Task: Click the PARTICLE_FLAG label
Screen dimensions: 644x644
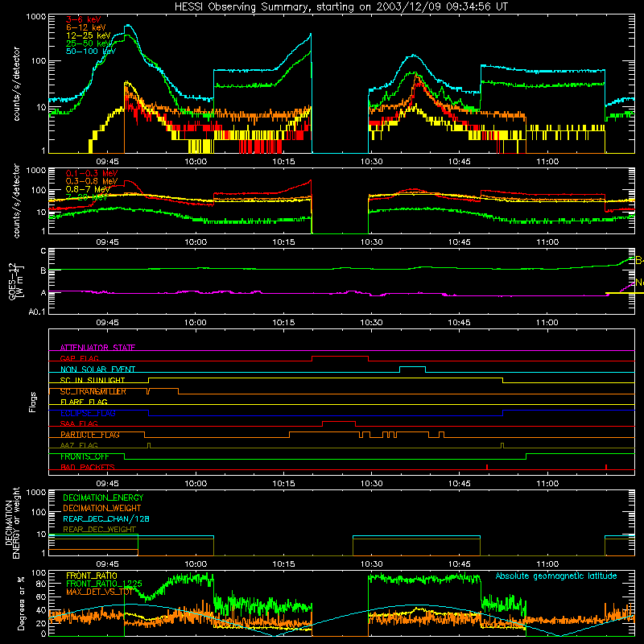Action: click(90, 435)
